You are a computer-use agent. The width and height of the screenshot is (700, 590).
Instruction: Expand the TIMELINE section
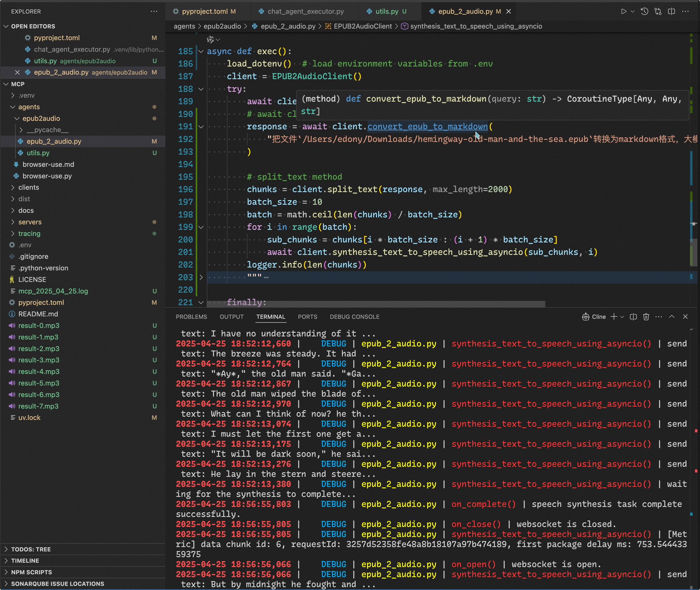25,561
